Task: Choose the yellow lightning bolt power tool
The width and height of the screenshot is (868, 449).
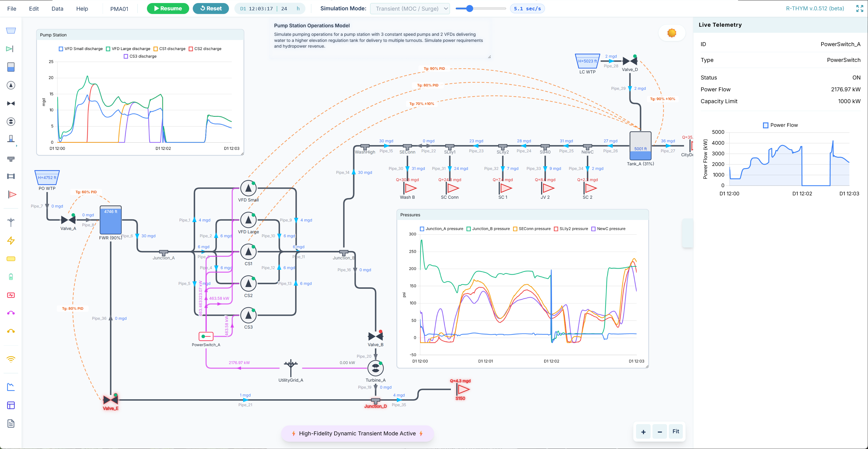Action: coord(11,240)
